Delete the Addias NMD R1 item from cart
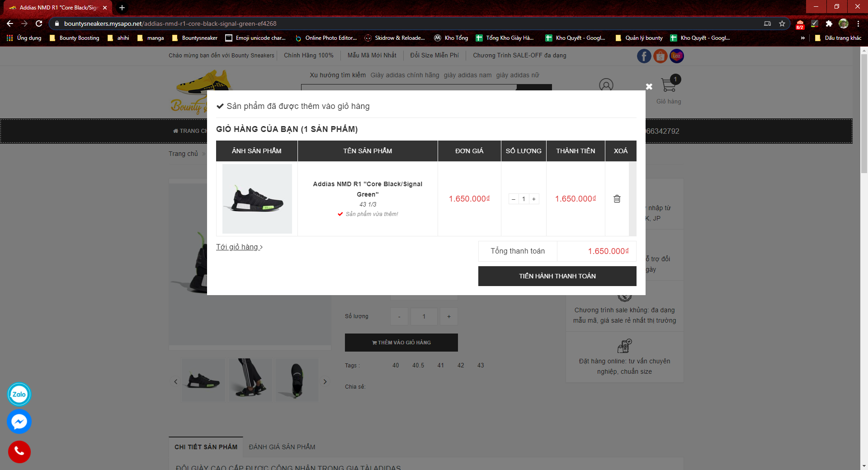868x470 pixels. point(617,199)
